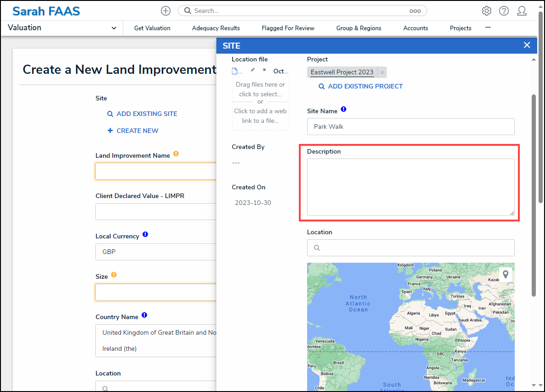Click the plus create icon in header

[166, 11]
